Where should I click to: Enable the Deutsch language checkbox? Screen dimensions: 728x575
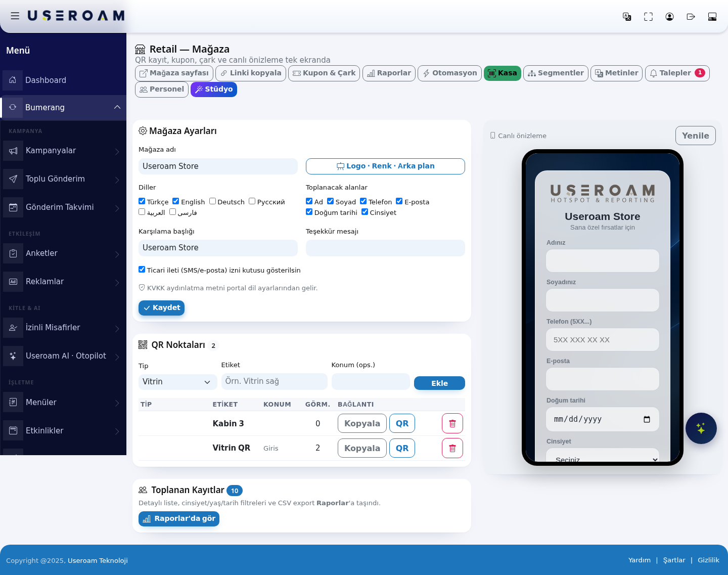[212, 201]
